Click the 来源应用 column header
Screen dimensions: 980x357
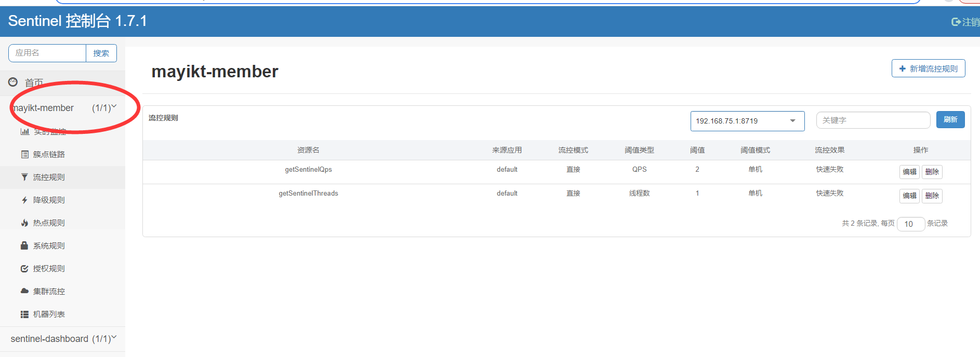click(507, 150)
